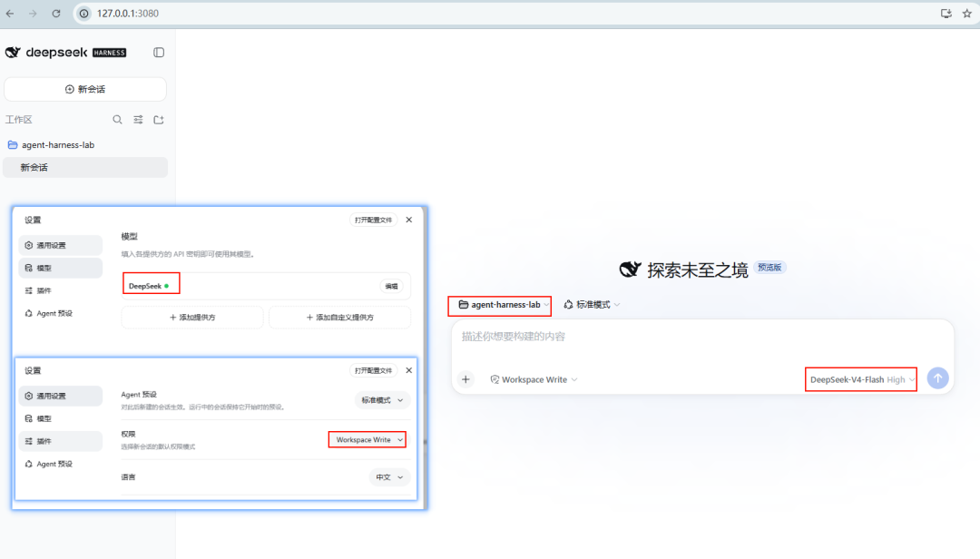Open Agent 预设 tab in lower settings panel
The width and height of the screenshot is (980, 559).
coord(61,464)
